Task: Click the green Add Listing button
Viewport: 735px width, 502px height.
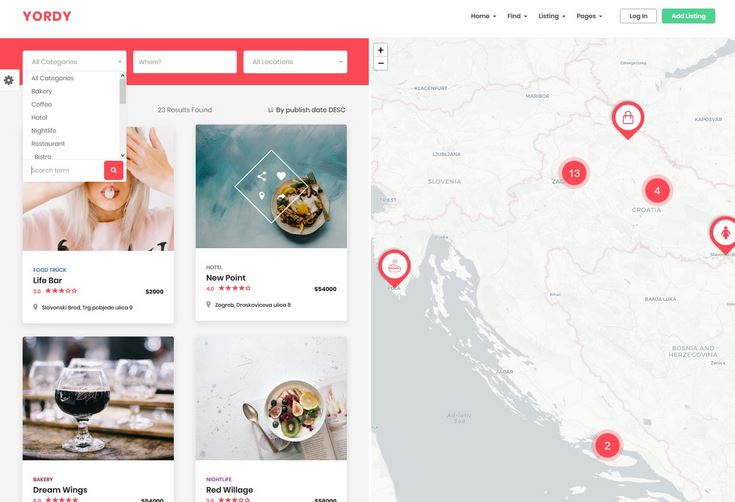Action: coord(688,16)
